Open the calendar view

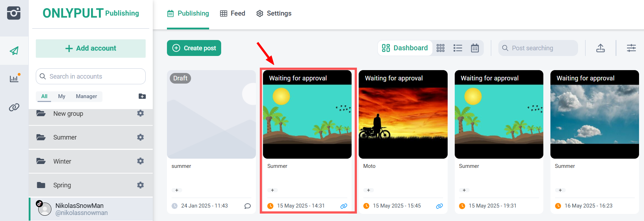click(x=475, y=48)
